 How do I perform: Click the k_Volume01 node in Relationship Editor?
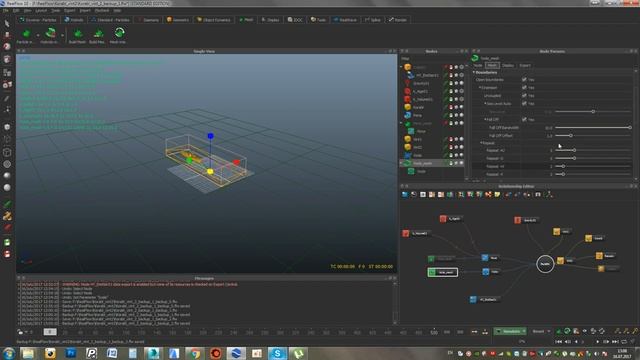tap(416, 233)
